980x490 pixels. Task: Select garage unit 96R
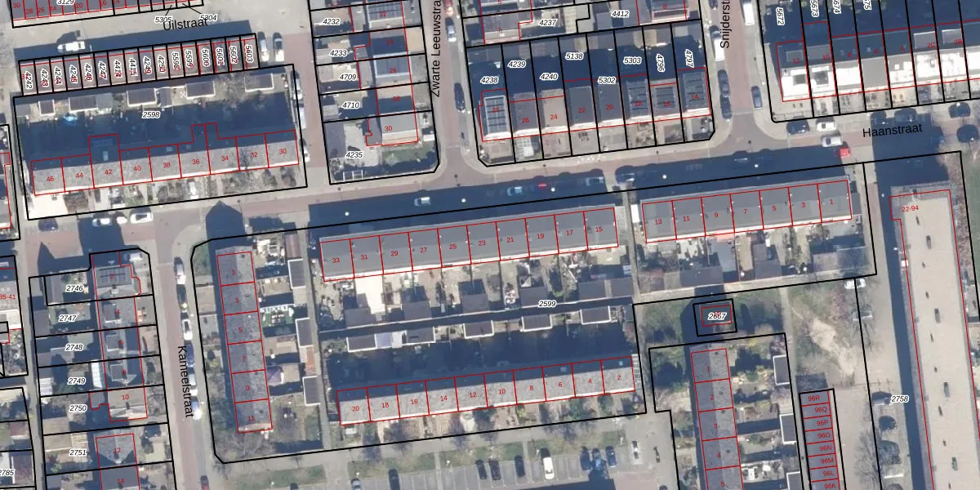pyautogui.click(x=812, y=399)
